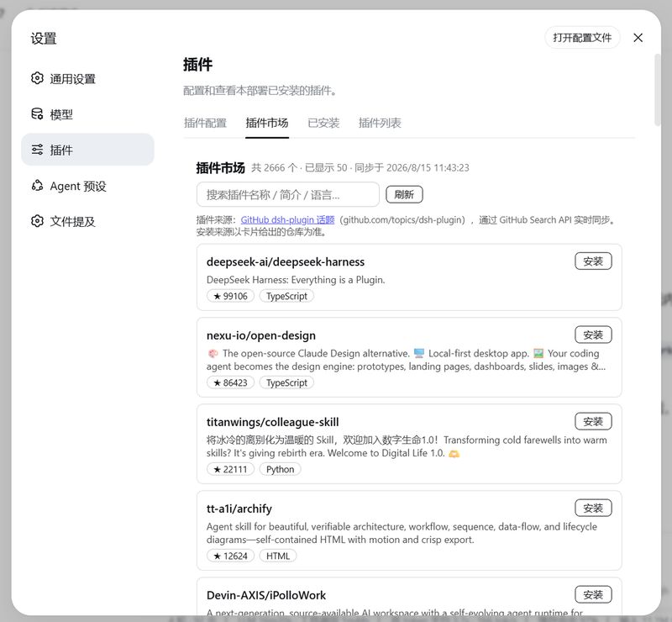Click the titanwings/colleague-skill title

point(272,422)
